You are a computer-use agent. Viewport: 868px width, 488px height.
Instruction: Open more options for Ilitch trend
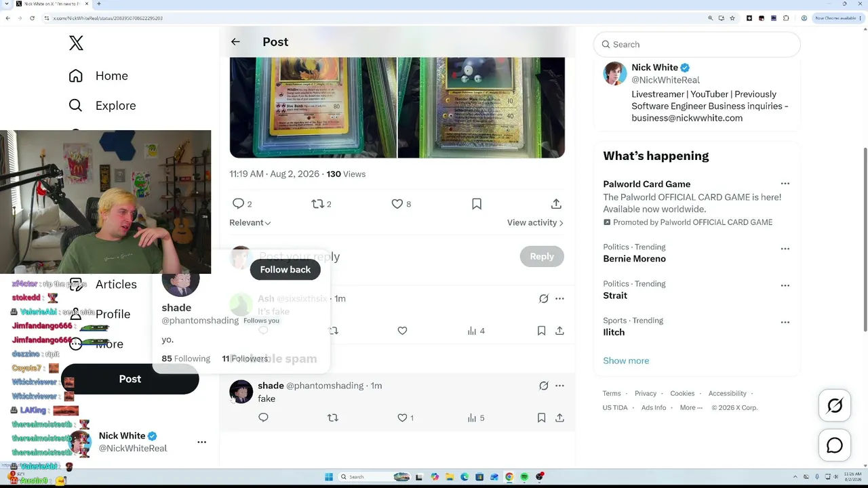pos(785,322)
